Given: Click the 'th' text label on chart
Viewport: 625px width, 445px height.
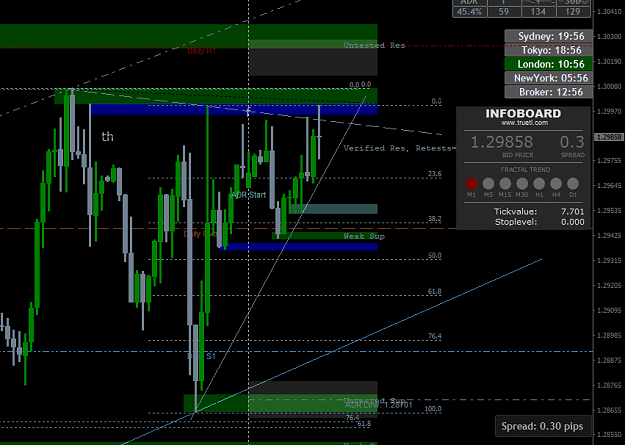Looking at the screenshot, I should coord(107,137).
